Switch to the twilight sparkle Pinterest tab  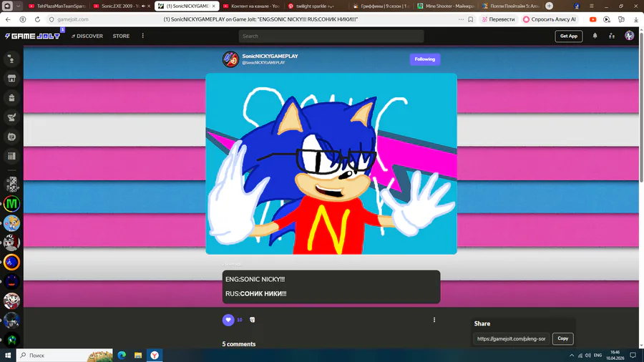[316, 6]
